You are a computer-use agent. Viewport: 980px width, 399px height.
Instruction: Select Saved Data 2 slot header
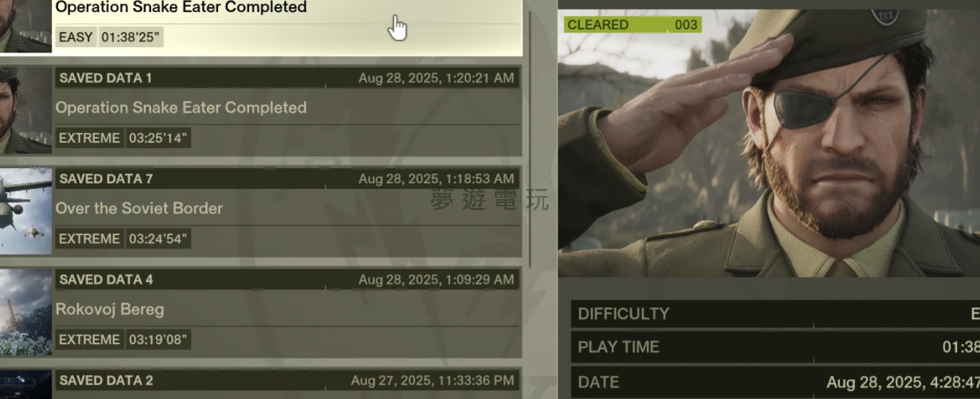click(x=286, y=381)
